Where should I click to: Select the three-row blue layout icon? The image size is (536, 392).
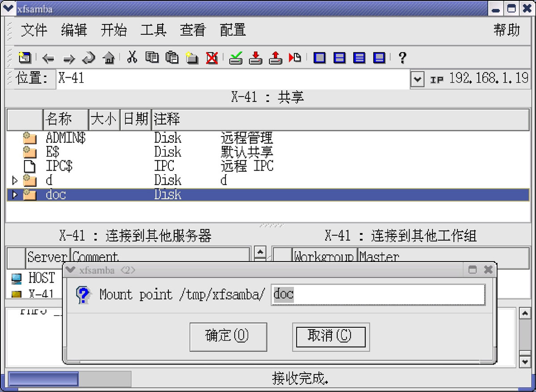360,58
